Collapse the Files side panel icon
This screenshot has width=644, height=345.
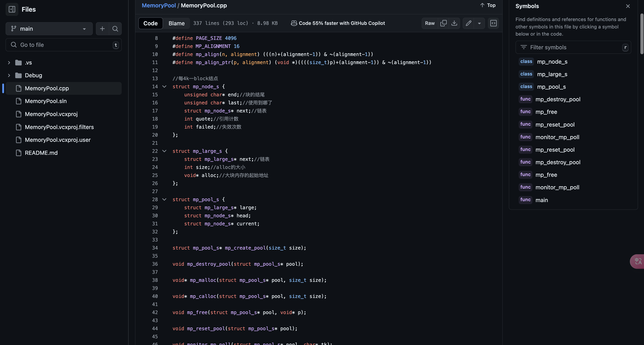[12, 9]
